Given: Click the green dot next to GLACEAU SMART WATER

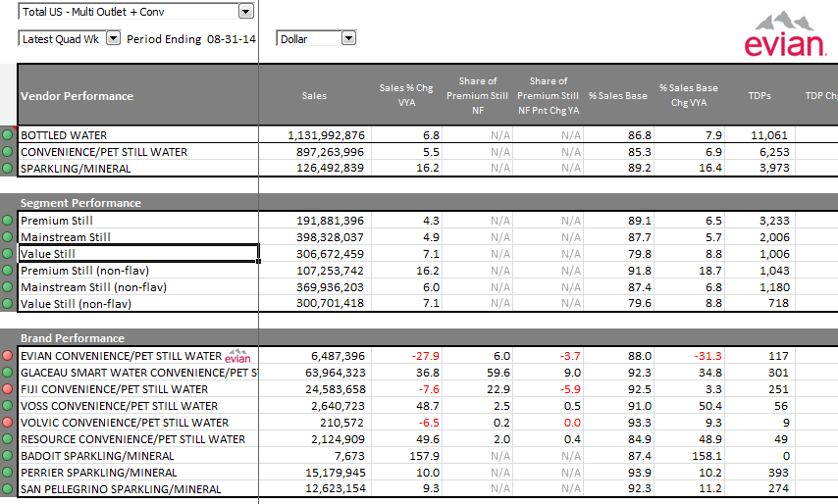Looking at the screenshot, I should 8,373.
